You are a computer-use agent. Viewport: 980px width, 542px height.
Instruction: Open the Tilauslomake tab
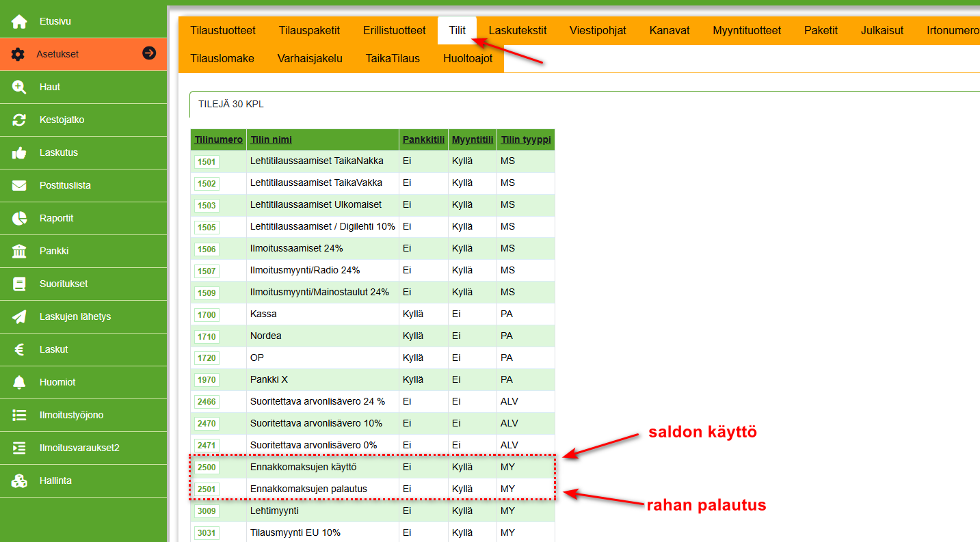point(222,59)
